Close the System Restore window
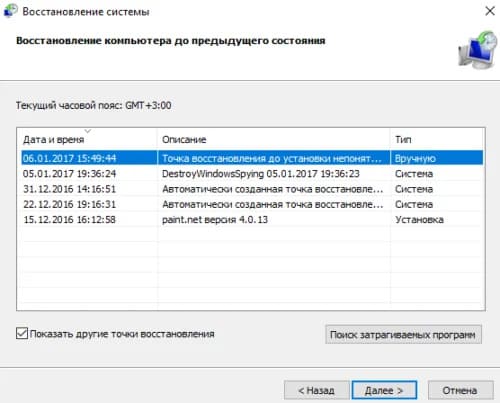Screen dimensions: 500x403 [x=490, y=11]
